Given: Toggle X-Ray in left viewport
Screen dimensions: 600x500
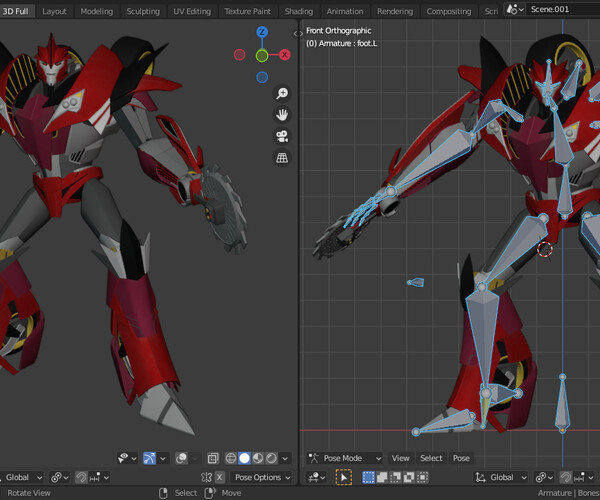Looking at the screenshot, I should coord(213,458).
